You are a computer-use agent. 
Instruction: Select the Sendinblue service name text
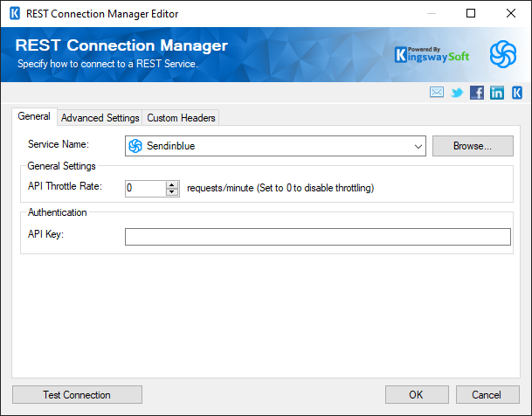[170, 146]
